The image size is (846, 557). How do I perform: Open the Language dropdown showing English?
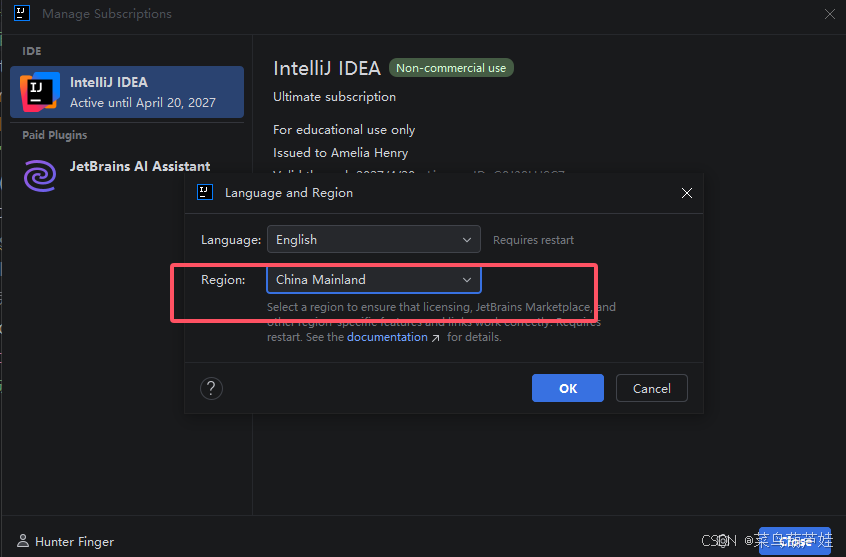[x=373, y=239]
